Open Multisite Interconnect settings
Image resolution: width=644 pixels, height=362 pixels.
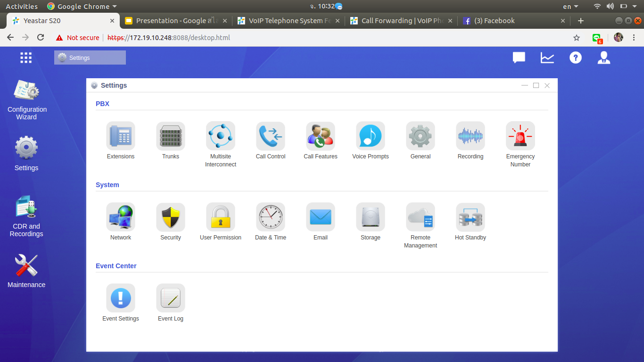point(221,136)
